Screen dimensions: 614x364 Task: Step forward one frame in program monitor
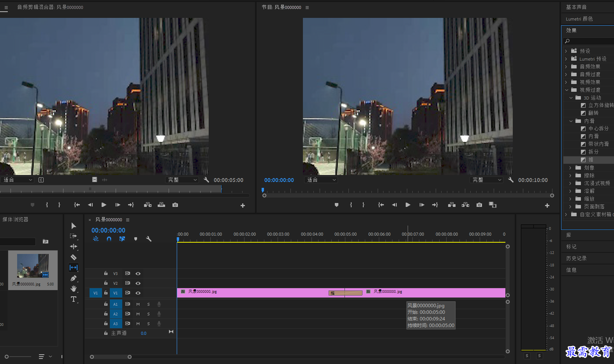click(422, 205)
